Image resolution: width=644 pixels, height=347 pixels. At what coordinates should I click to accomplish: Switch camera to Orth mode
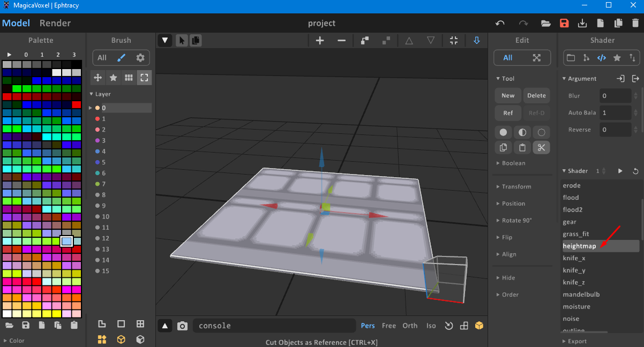[410, 326]
